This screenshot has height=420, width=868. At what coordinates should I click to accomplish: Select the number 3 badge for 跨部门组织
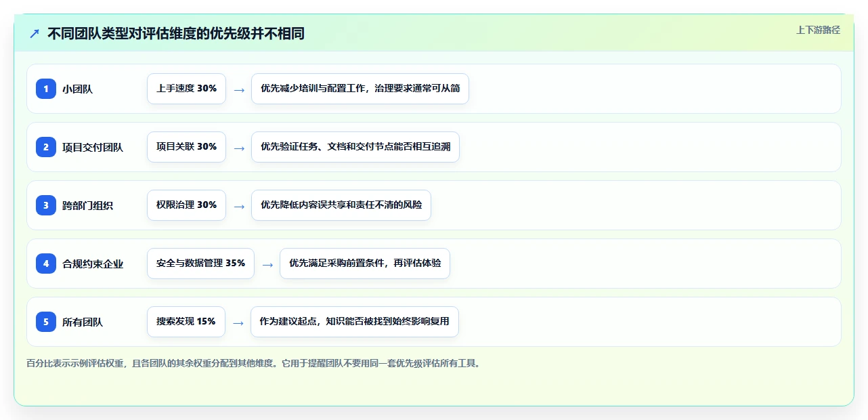46,205
